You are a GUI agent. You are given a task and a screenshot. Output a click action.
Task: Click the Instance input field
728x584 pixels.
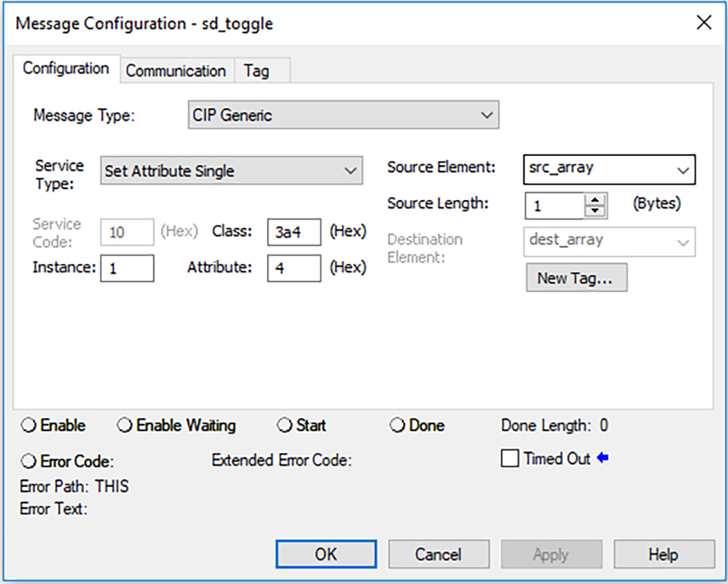click(x=127, y=268)
